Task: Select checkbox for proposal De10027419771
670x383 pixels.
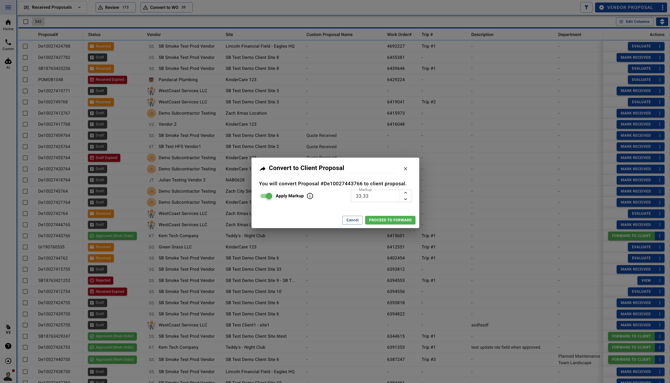Action: [x=26, y=91]
